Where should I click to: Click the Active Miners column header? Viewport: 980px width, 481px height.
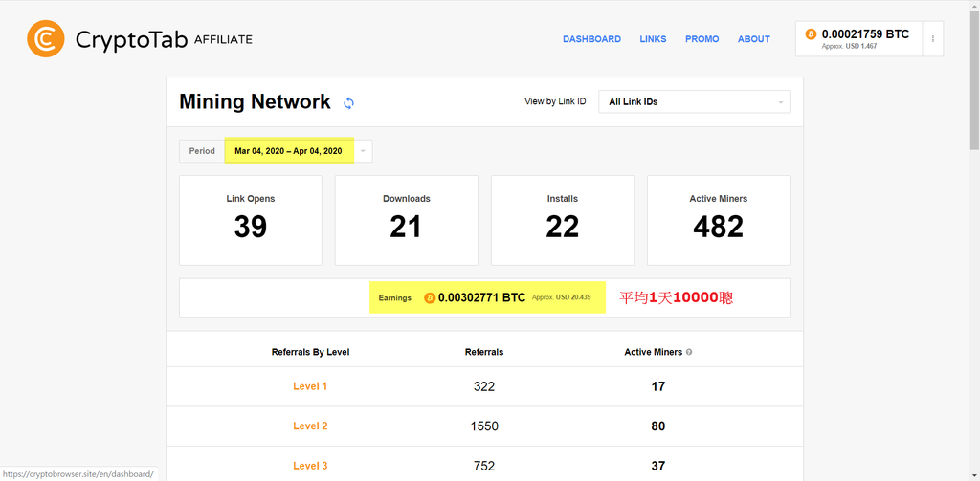tap(653, 352)
